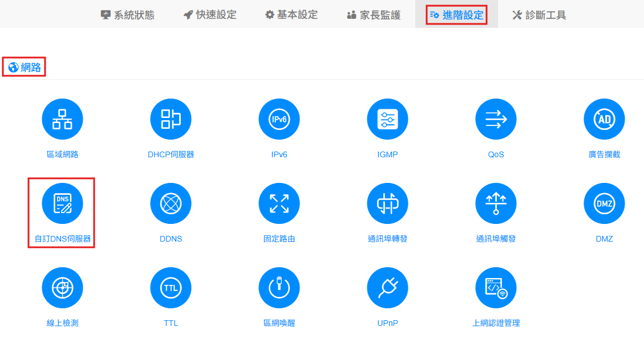The image size is (644, 347).
Task: Select the TTL settings icon
Action: 171,288
